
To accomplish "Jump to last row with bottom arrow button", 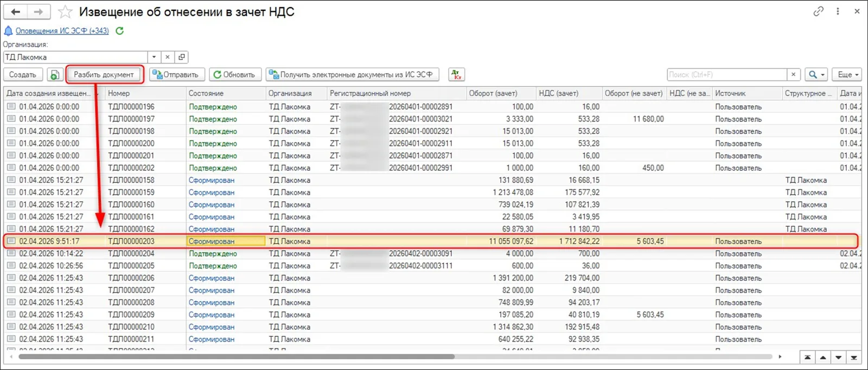I will tap(854, 357).
